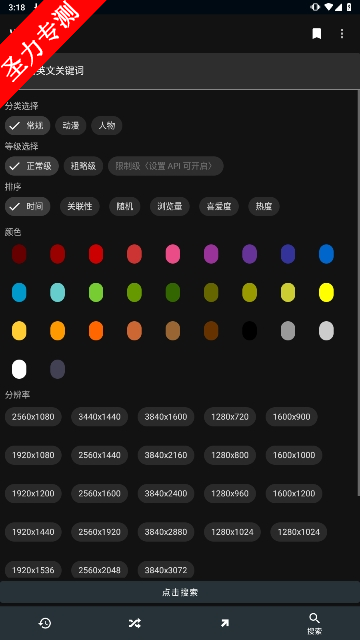Tap the history clock icon in bottom bar
Viewport: 360px width, 640px height.
point(45,623)
